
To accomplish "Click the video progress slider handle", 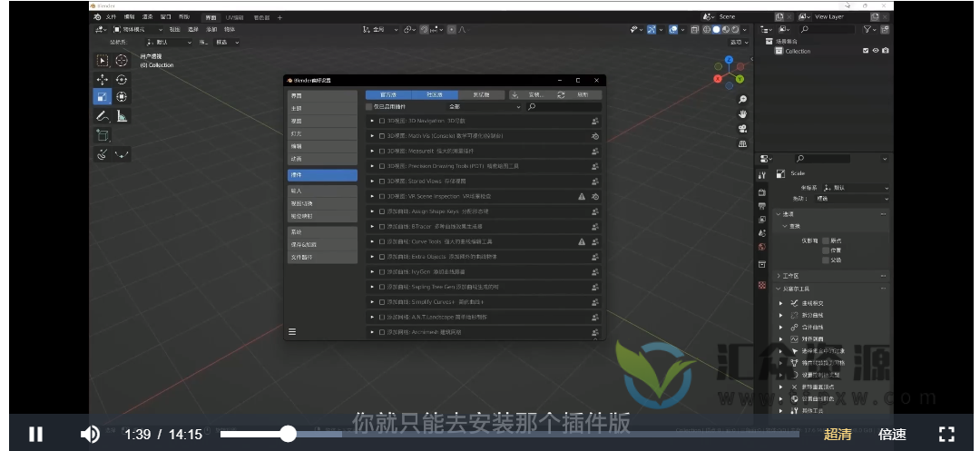I will pyautogui.click(x=289, y=434).
